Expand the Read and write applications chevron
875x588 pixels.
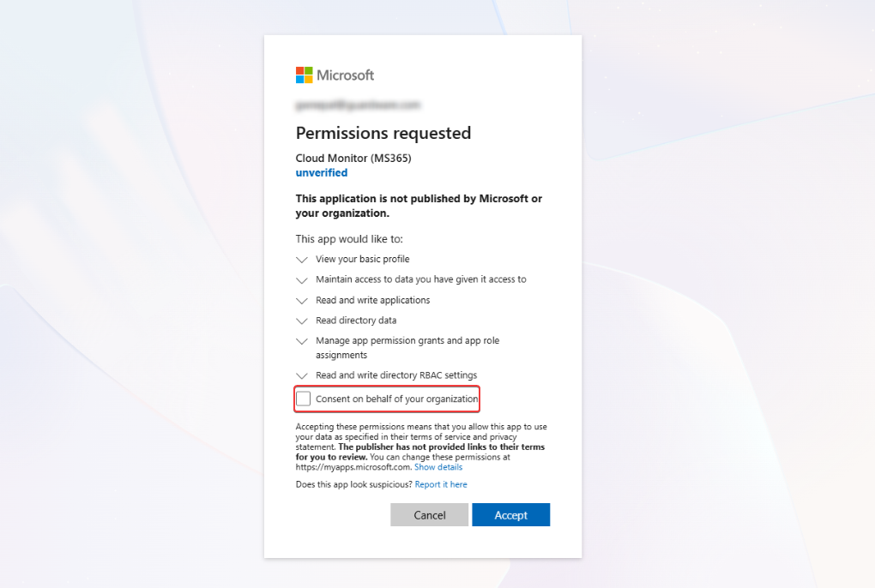[x=301, y=301]
